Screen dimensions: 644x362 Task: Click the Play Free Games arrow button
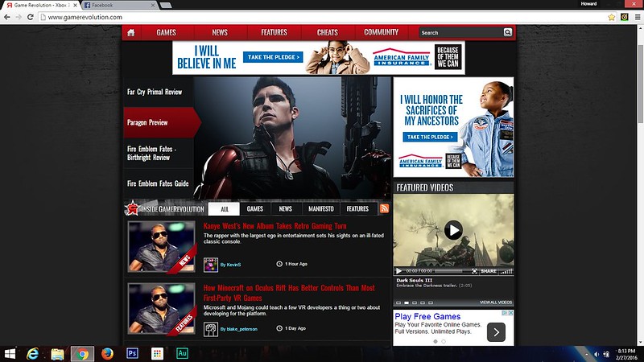[496, 332]
